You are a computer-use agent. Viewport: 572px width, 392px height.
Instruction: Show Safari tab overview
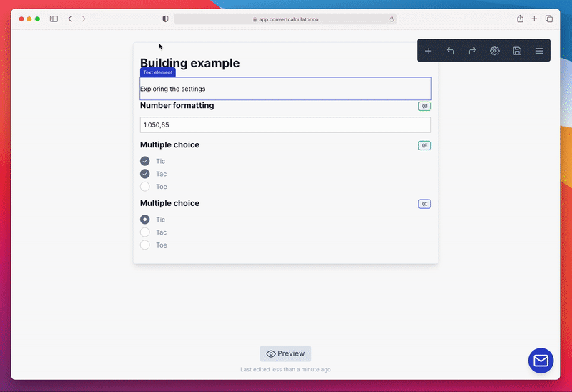pyautogui.click(x=549, y=19)
